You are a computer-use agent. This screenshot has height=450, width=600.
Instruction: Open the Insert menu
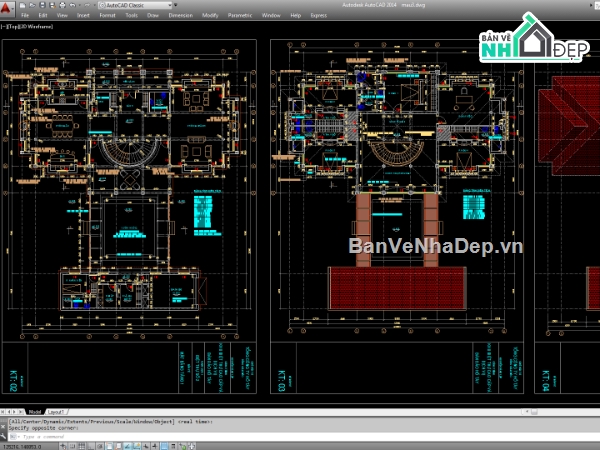pos(83,15)
